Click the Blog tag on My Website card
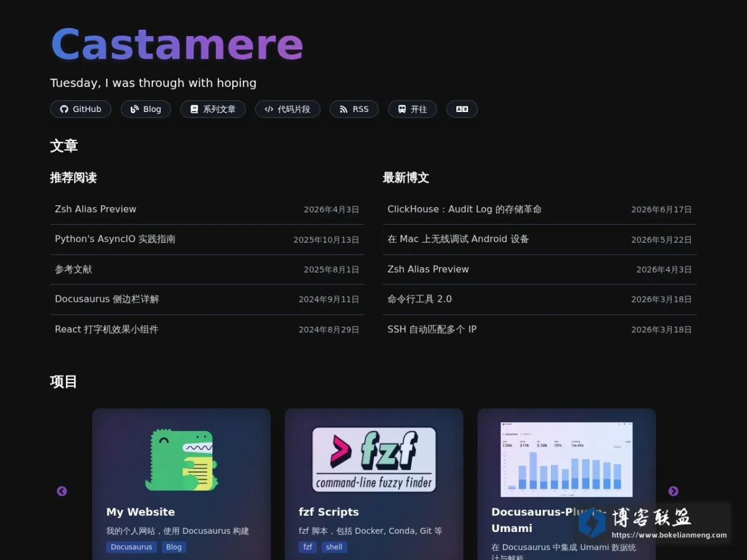The height and width of the screenshot is (560, 747). click(x=174, y=547)
